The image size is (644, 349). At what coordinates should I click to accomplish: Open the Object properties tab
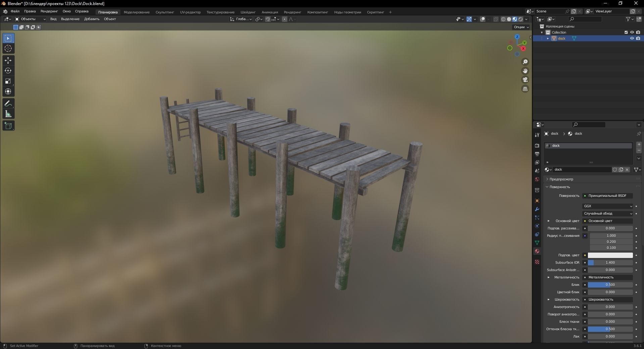click(537, 201)
